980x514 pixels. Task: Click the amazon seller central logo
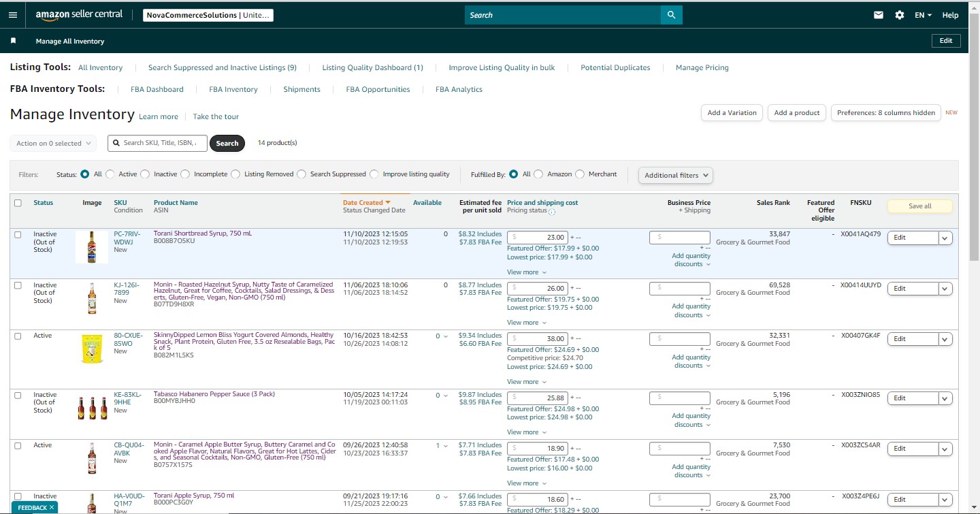pyautogui.click(x=80, y=15)
